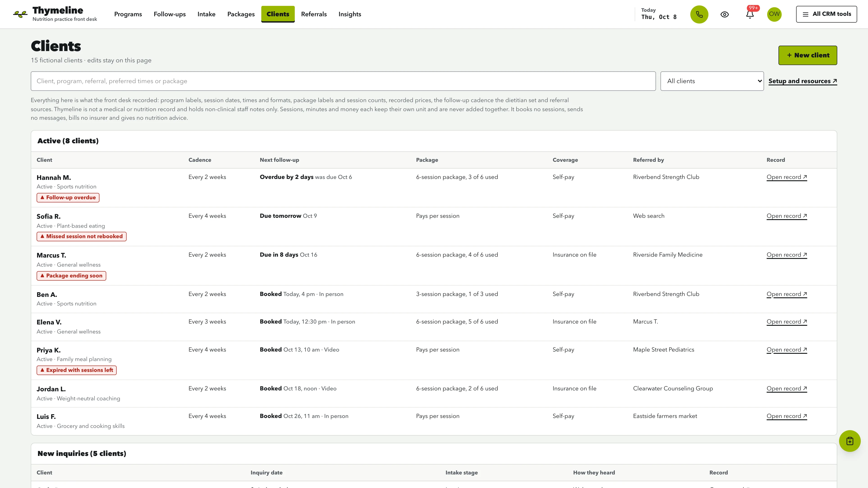Click the New client button

pyautogui.click(x=807, y=55)
